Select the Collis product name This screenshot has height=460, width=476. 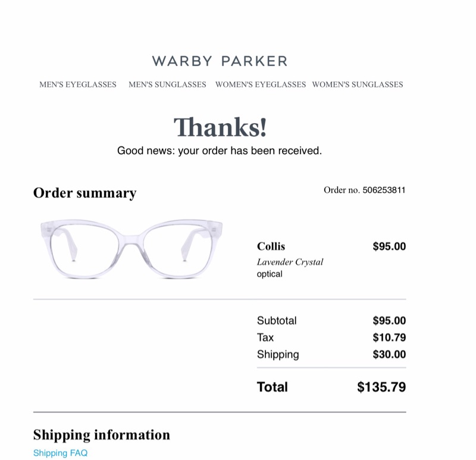click(271, 246)
